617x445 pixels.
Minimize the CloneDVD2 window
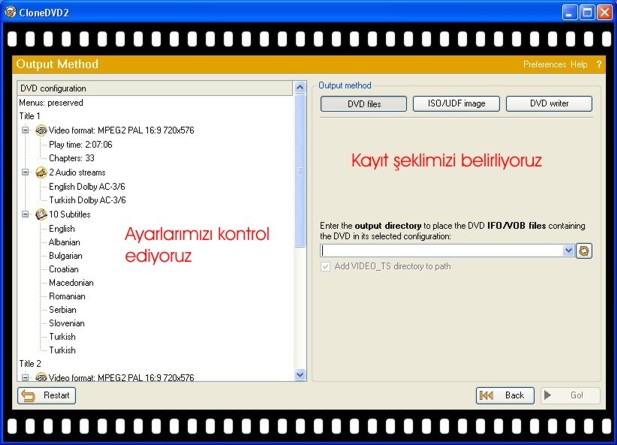pos(569,12)
